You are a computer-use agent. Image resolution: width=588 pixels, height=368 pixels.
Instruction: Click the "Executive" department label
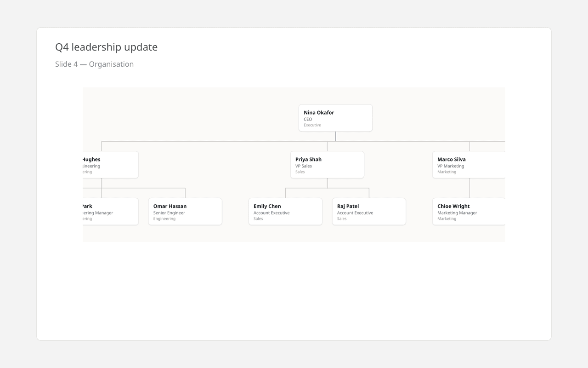click(312, 125)
